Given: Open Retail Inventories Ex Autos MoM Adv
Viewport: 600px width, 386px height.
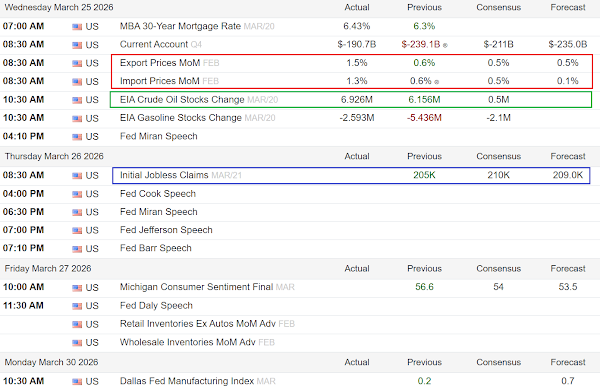Looking at the screenshot, I should coord(197,324).
